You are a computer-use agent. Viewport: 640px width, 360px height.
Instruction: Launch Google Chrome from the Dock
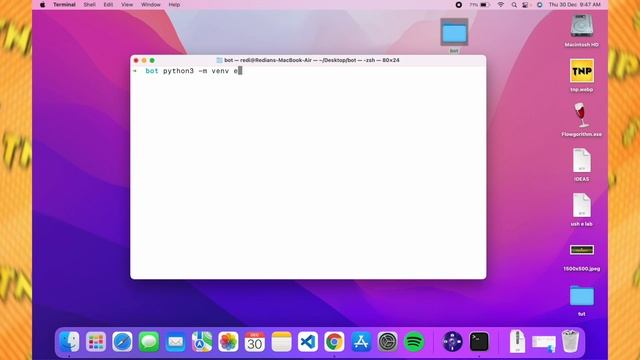coord(334,342)
